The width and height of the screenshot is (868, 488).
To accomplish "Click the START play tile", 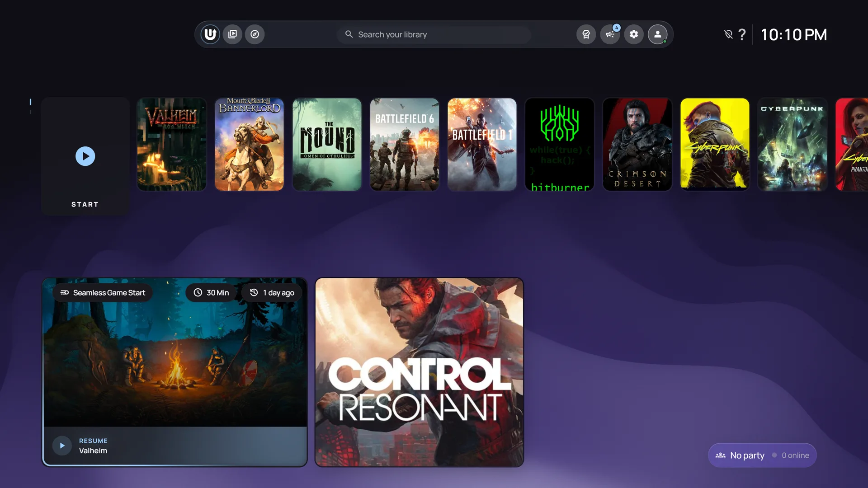I will 85,156.
